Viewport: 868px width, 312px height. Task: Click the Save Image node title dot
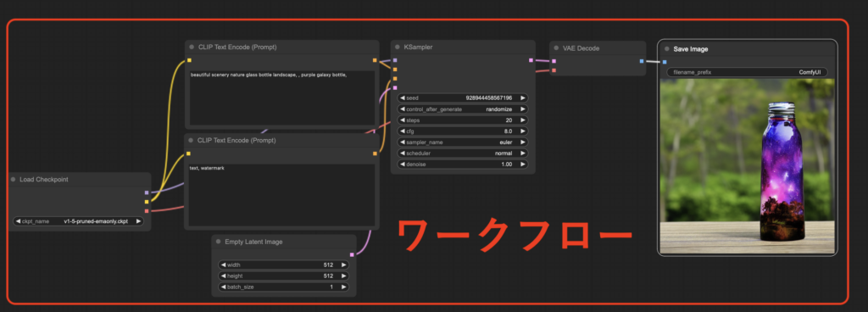(667, 49)
